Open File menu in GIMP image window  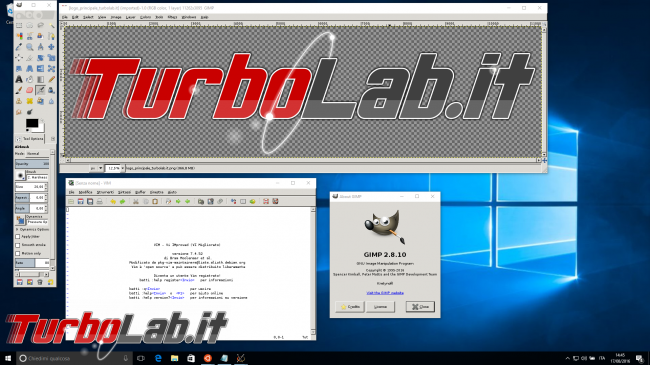pyautogui.click(x=65, y=17)
